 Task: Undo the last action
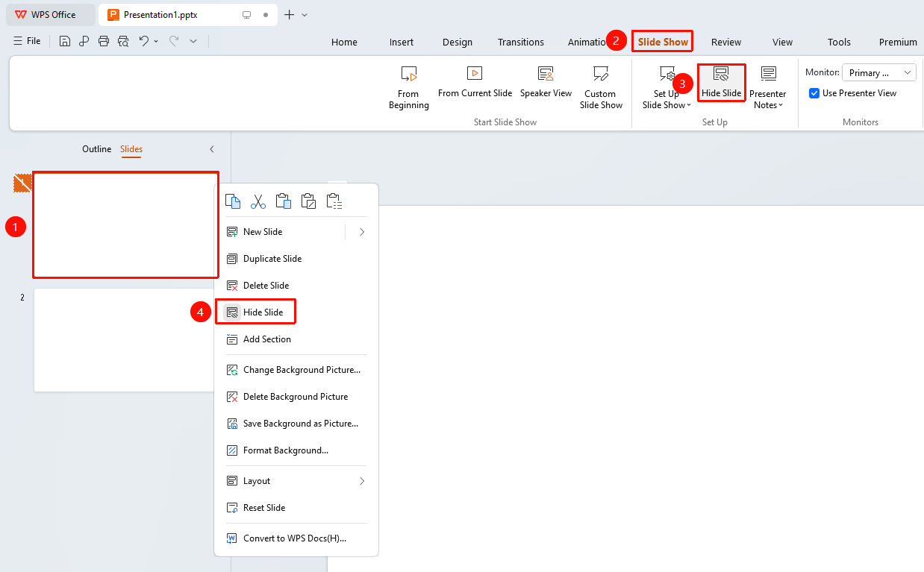tap(144, 42)
